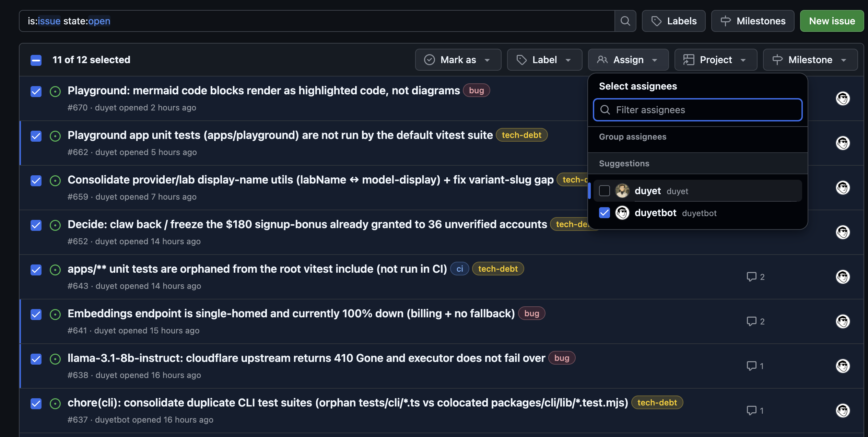Create a New issue
The height and width of the screenshot is (437, 868).
832,21
